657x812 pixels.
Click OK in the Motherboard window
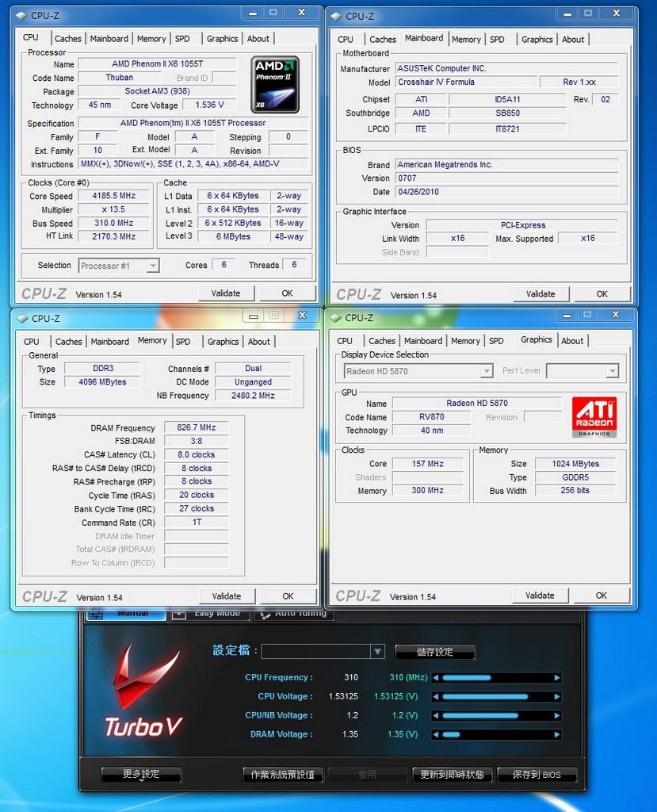coord(602,294)
